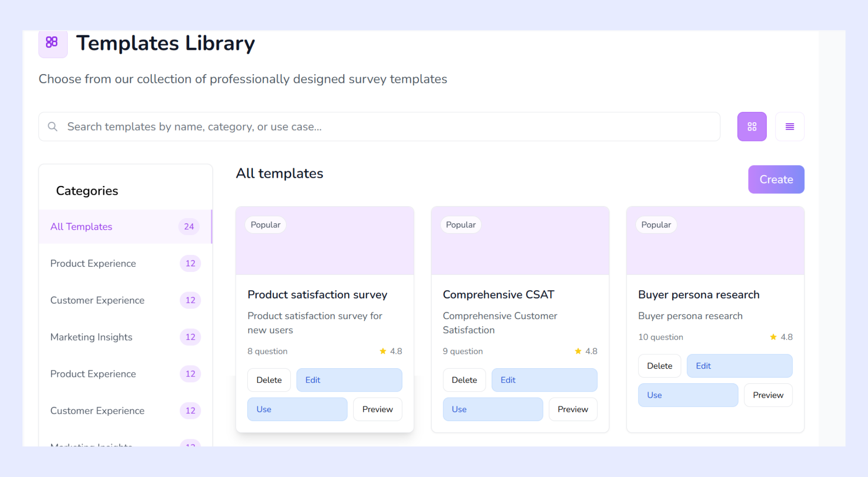Preview the Comprehensive CSAT template

click(572, 409)
